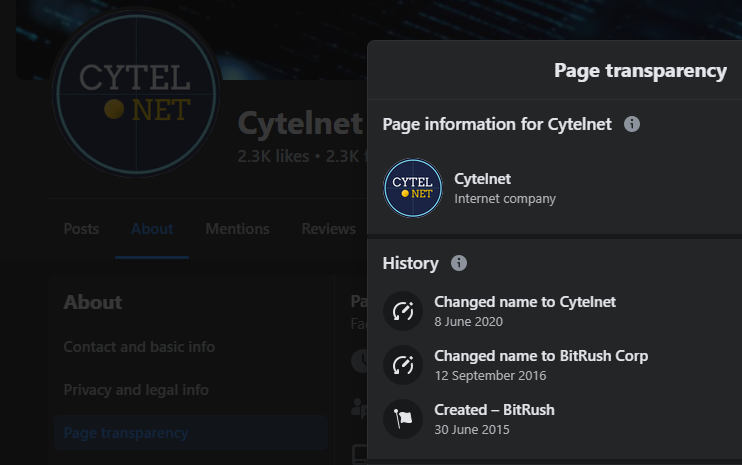The image size is (742, 465).
Task: Click Cytelnet page name in transparency dialog
Action: (x=482, y=179)
